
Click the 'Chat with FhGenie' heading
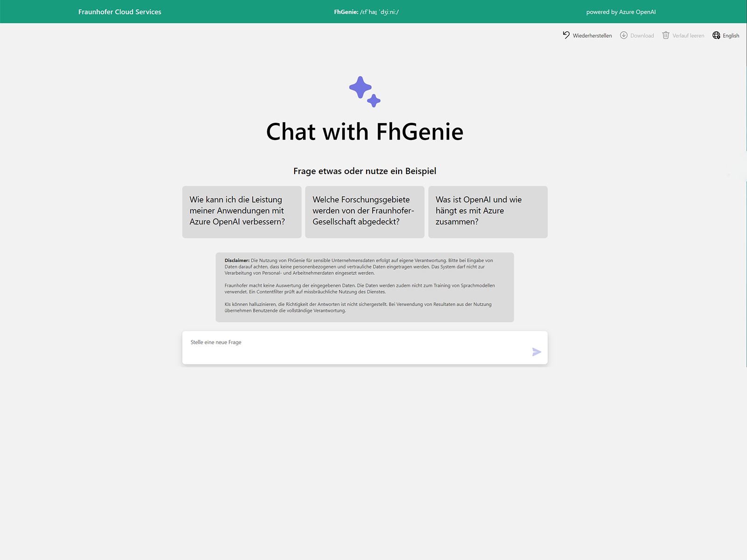(x=365, y=132)
